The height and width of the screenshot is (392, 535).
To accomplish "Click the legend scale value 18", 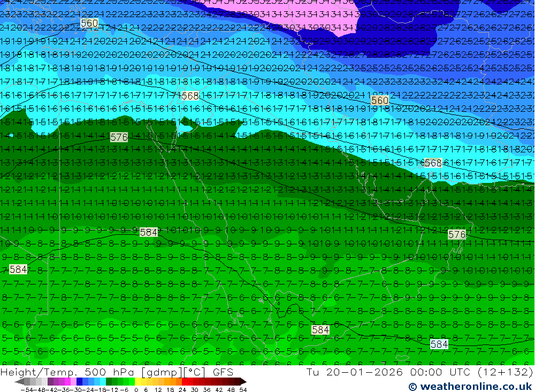I will 170,390.
